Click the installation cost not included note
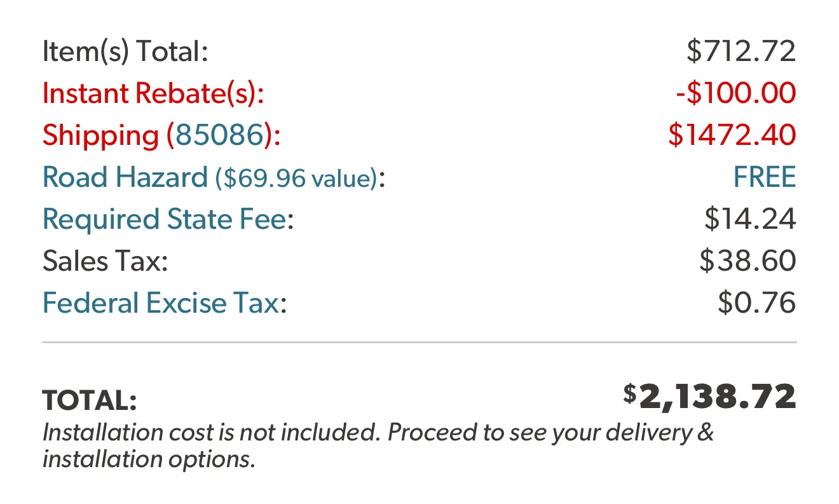 [x=378, y=446]
